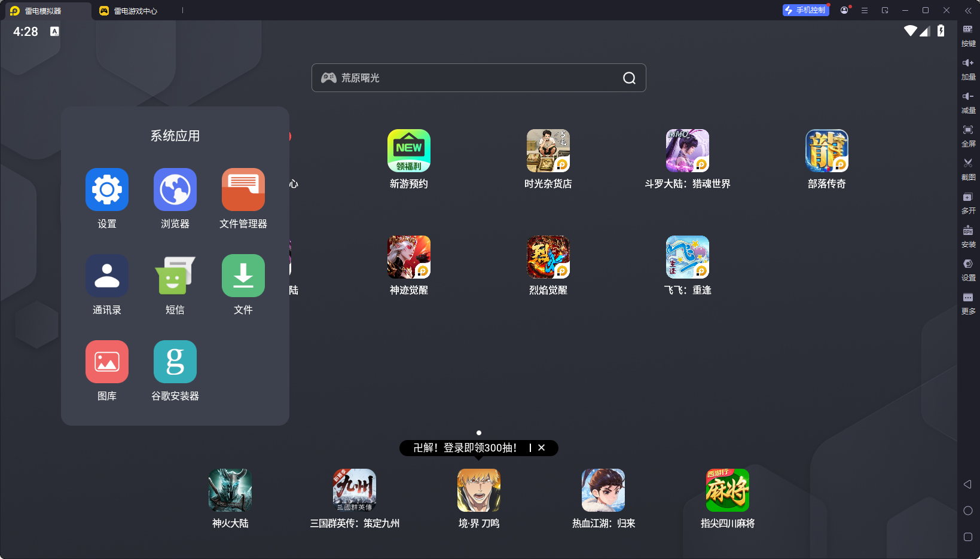Viewport: 980px width, 559px height.
Task: Close the 登录即领300抽 promo tooltip
Action: point(542,448)
